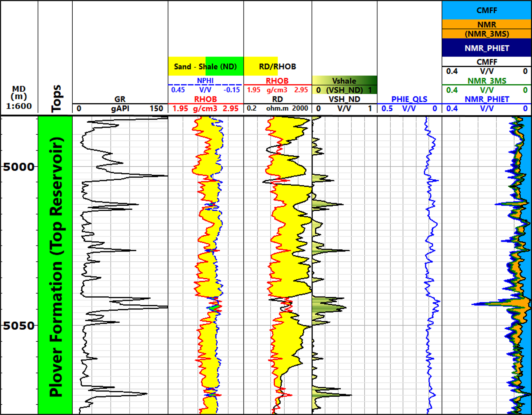
Task: Click the RD resistivity curve label
Action: pyautogui.click(x=278, y=99)
